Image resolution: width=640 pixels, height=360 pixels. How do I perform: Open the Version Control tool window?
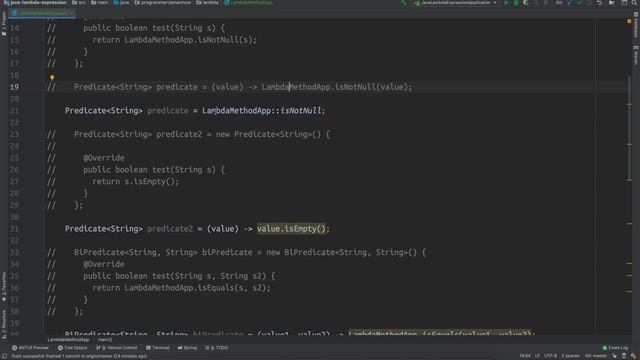tap(117, 348)
